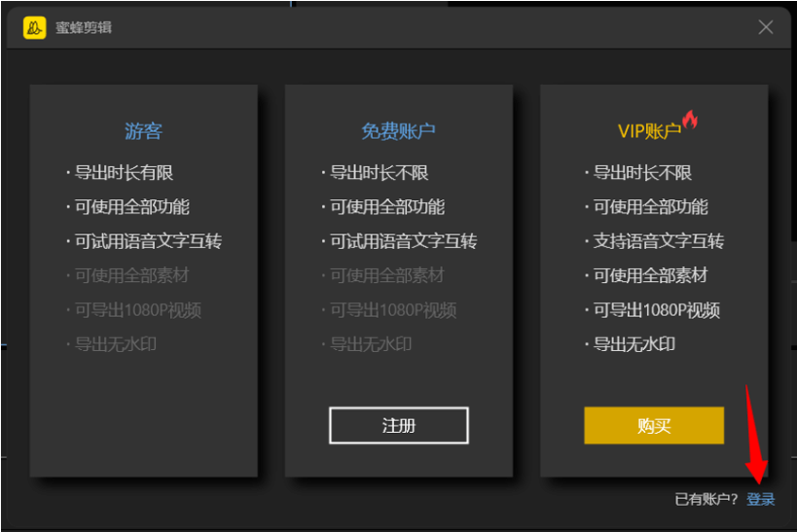Open the 登录 login link
The width and height of the screenshot is (797, 532).
[760, 499]
